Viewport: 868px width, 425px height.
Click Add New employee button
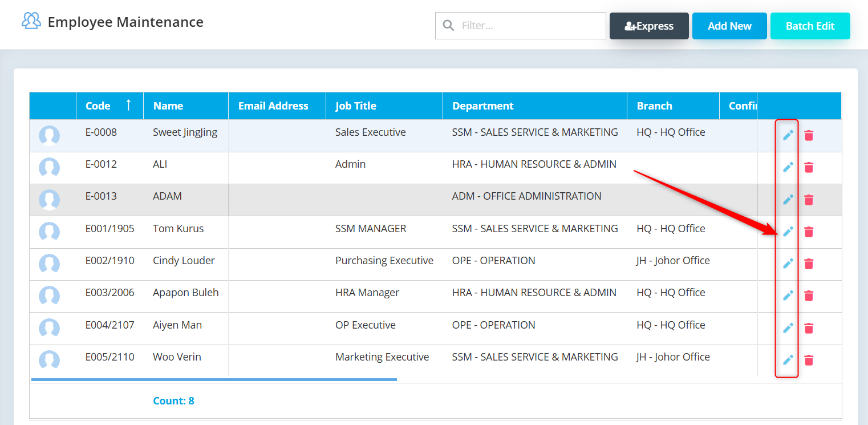coord(729,26)
